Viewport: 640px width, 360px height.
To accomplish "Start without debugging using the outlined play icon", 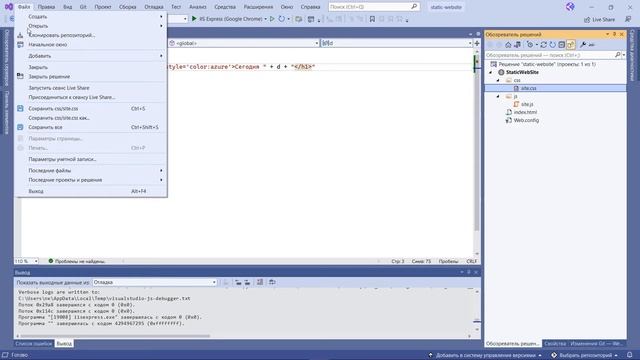I will coord(272,19).
